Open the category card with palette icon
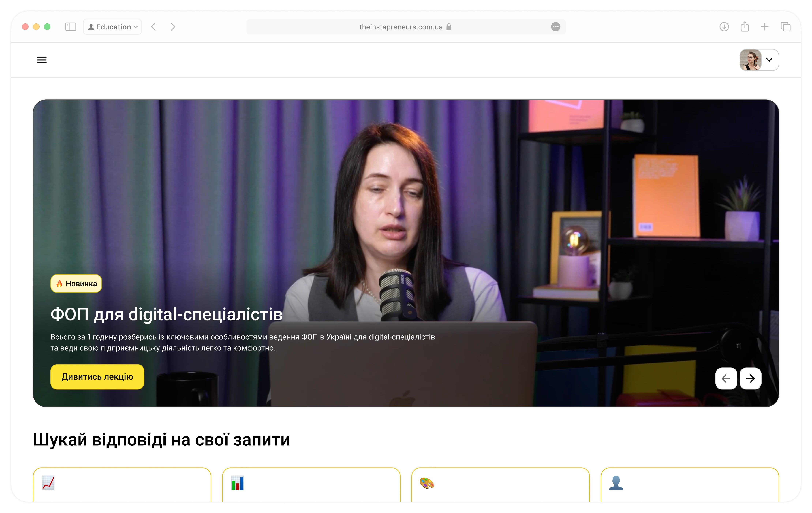 pyautogui.click(x=500, y=485)
